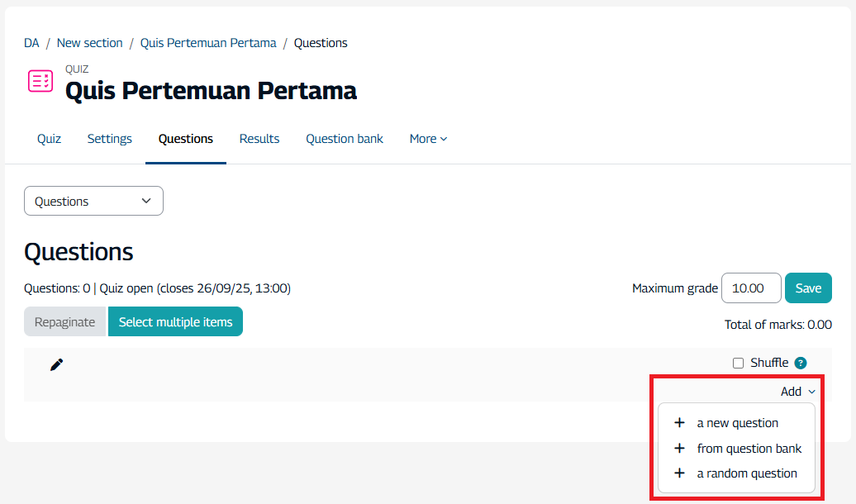856x504 pixels.
Task: Click plus icon beside a new question
Action: [x=680, y=423]
